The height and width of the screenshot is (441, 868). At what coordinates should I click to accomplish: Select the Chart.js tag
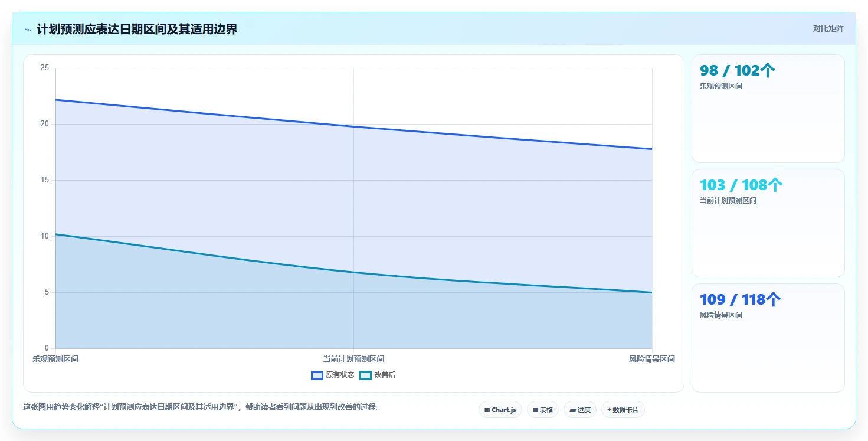click(500, 410)
